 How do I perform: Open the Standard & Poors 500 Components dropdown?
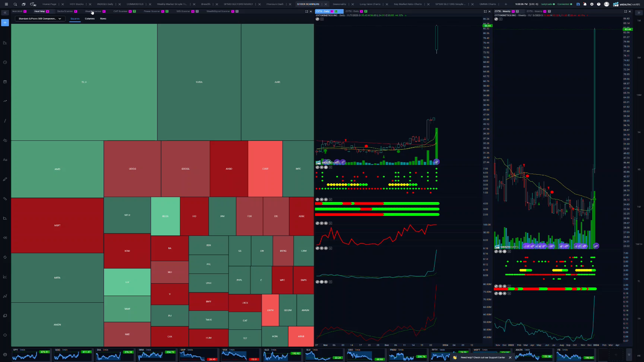pyautogui.click(x=40, y=19)
